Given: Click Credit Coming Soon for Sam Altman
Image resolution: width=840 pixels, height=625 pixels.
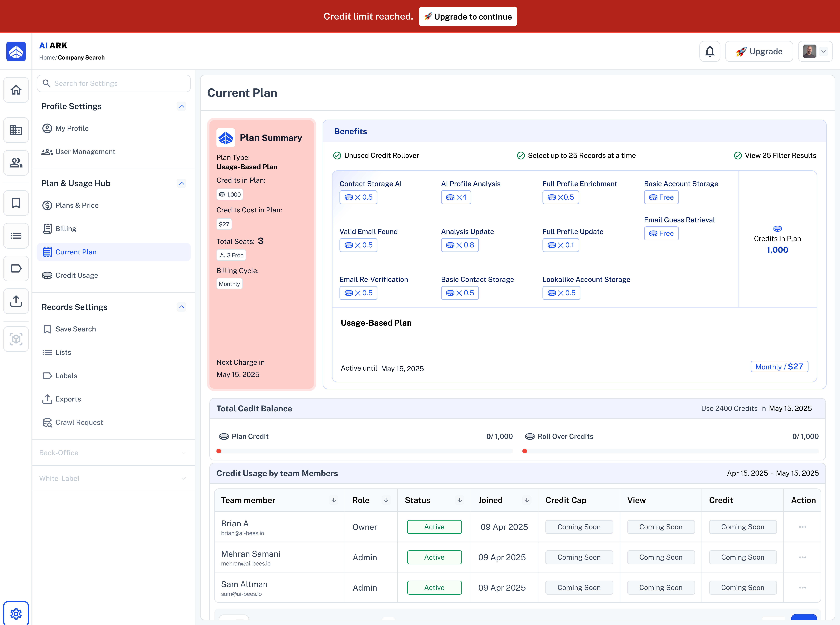Looking at the screenshot, I should pos(743,588).
